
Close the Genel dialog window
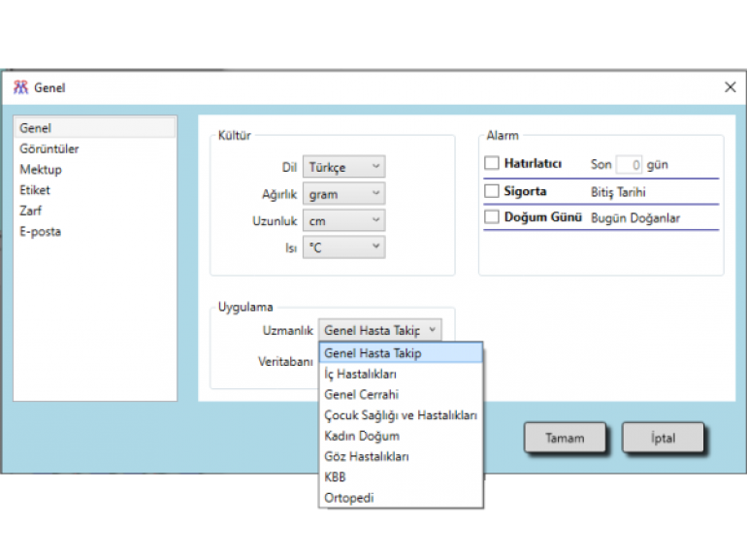click(730, 87)
